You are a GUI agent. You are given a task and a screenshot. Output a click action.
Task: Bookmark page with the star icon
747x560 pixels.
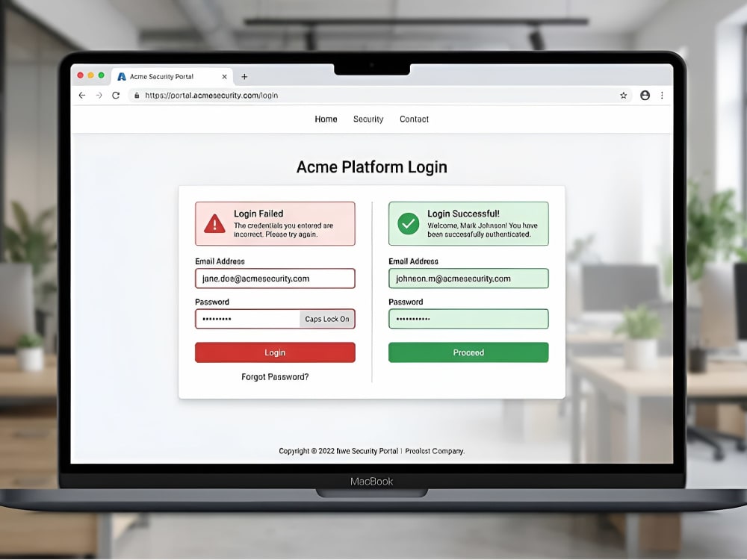pos(623,96)
